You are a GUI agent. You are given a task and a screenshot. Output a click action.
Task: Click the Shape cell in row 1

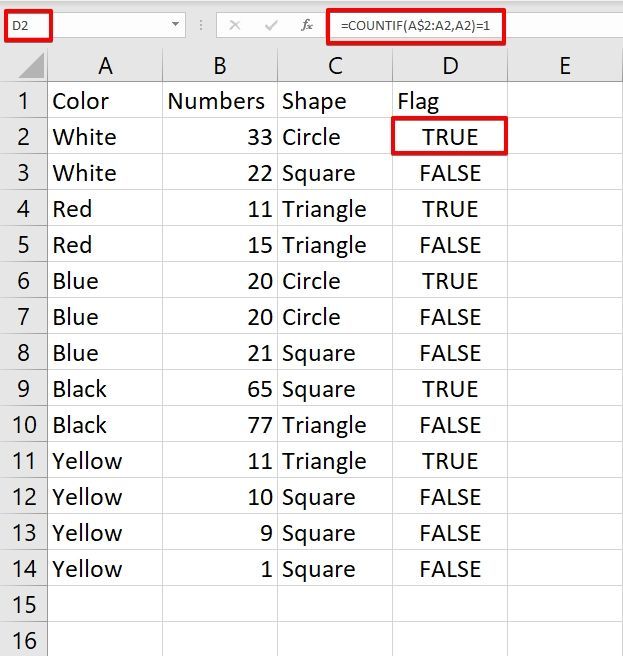[x=335, y=101]
